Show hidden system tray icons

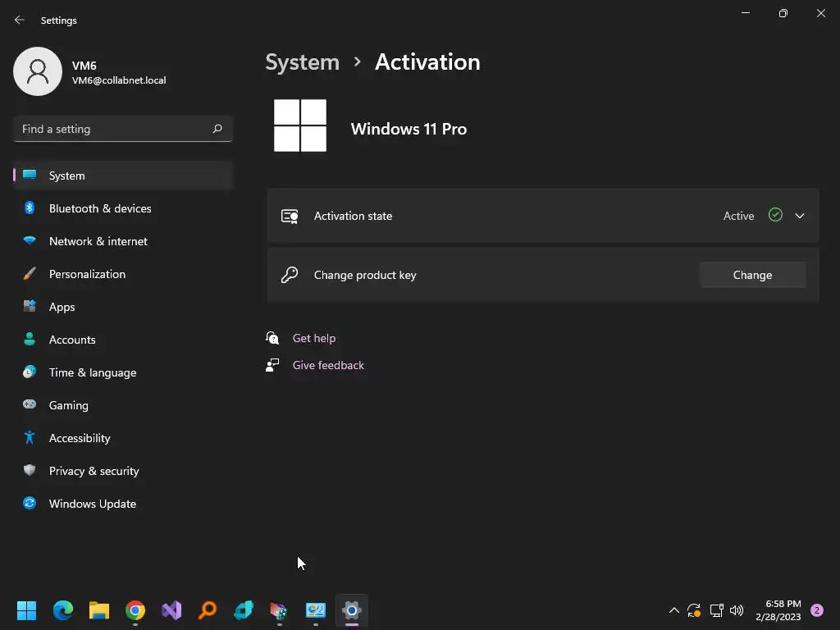click(x=674, y=610)
